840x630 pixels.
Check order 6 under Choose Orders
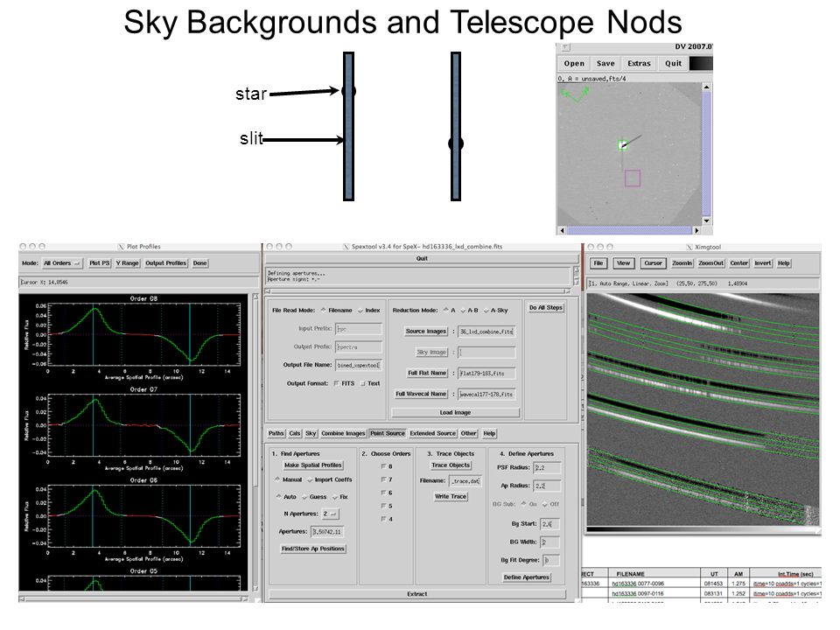click(x=383, y=493)
